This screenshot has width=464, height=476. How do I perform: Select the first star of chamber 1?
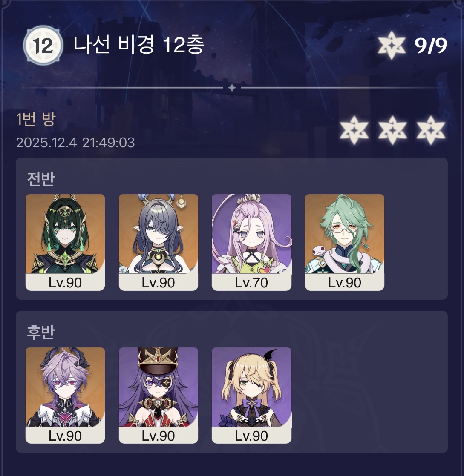click(x=354, y=130)
